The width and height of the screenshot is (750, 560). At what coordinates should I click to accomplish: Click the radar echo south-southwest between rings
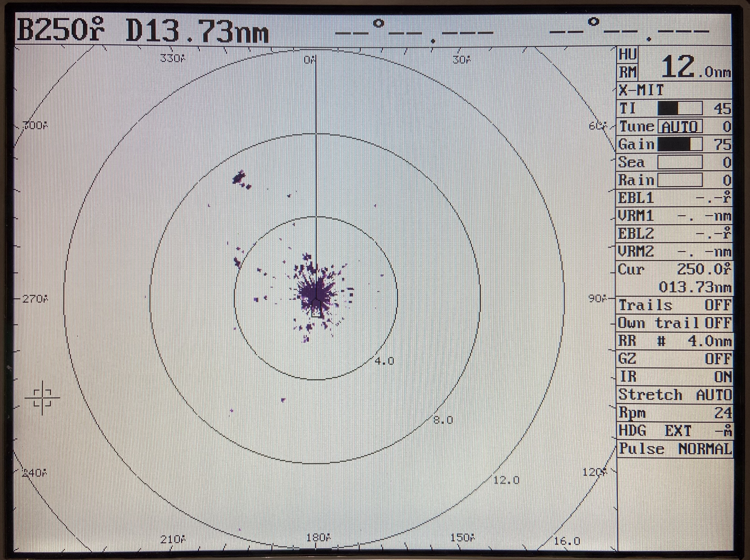pos(283,400)
